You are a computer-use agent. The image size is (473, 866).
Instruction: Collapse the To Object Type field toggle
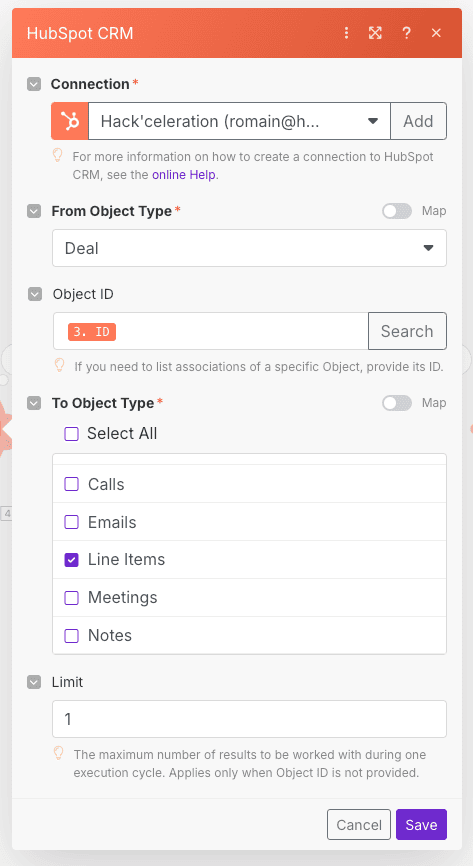click(34, 404)
